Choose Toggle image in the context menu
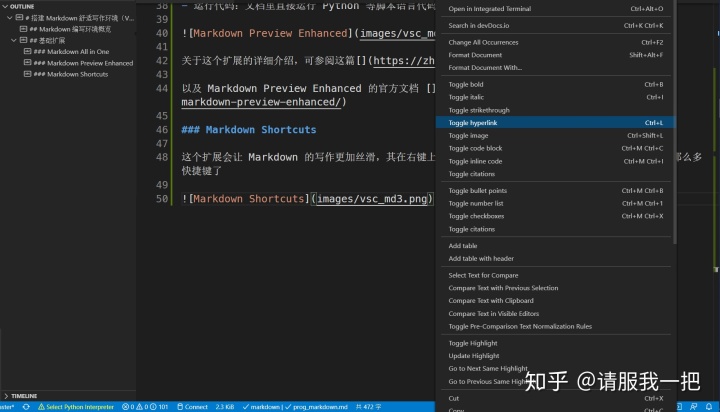The image size is (720, 412). (556, 135)
